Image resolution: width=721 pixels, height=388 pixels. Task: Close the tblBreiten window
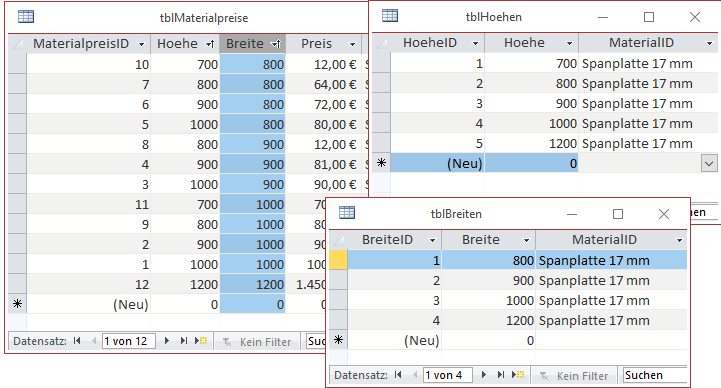click(x=664, y=214)
